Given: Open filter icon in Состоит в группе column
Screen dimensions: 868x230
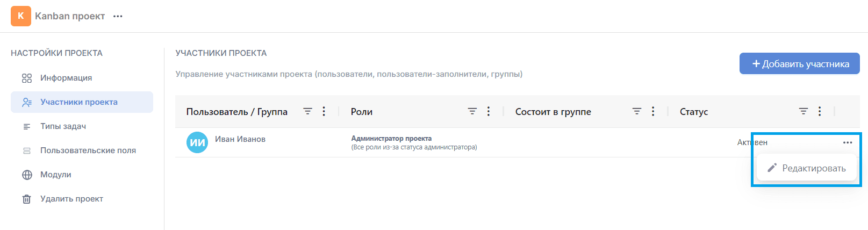Looking at the screenshot, I should [636, 111].
